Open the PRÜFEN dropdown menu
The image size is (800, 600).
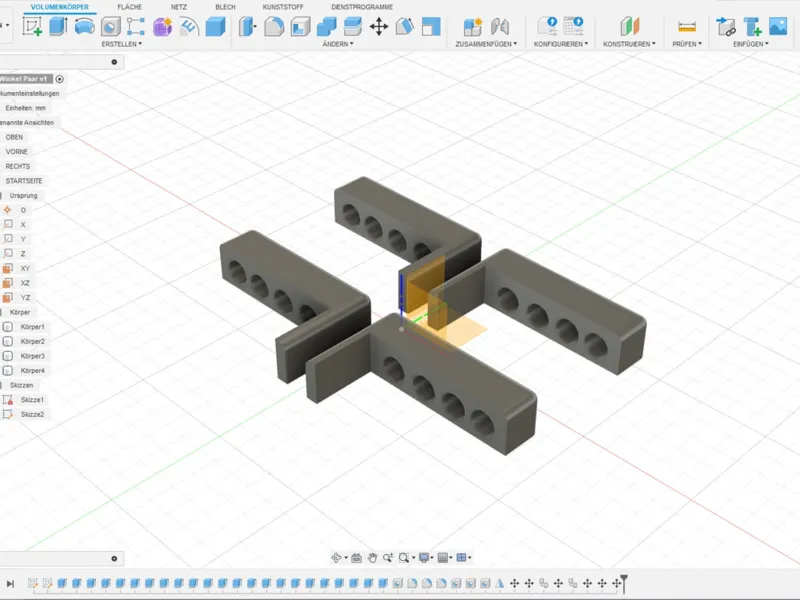[687, 44]
